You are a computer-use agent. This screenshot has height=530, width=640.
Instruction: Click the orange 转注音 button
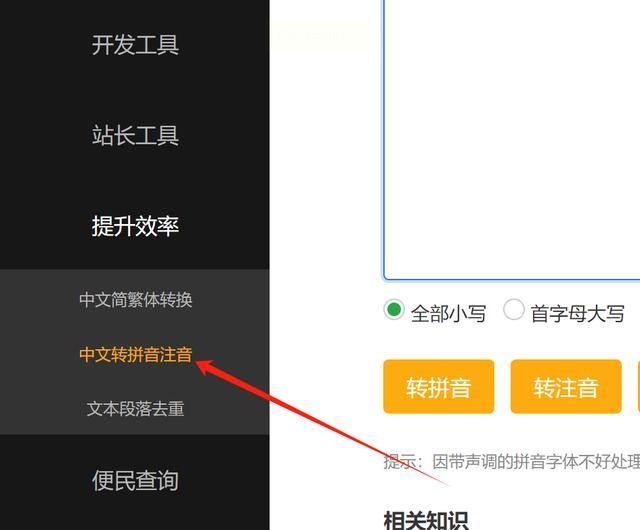click(x=566, y=386)
